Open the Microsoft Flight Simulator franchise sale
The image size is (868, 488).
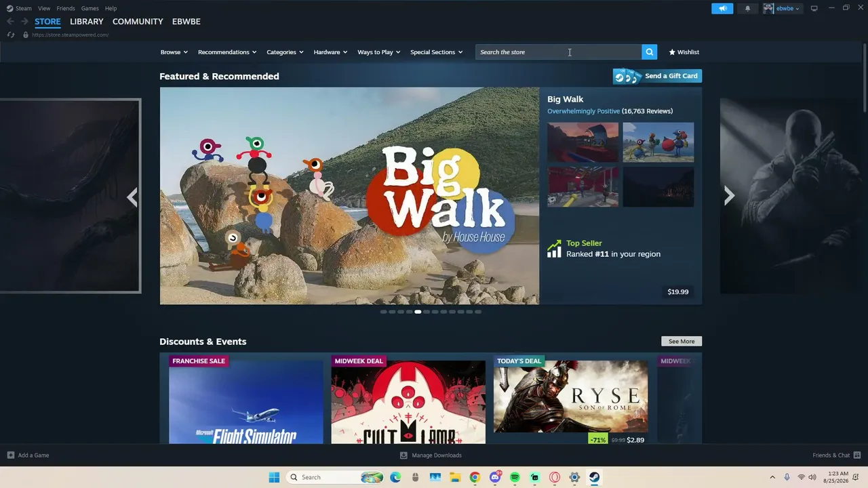[x=246, y=402]
